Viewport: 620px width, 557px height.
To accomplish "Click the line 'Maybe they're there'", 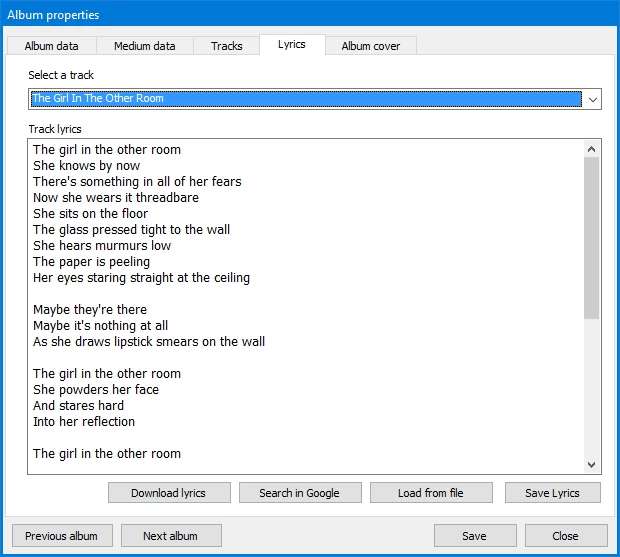I will [90, 310].
